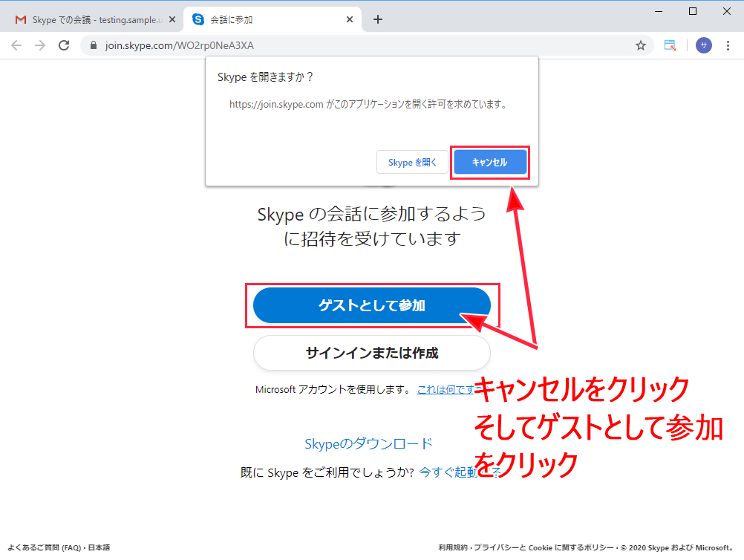Reload the current page
The height and width of the screenshot is (560, 744).
[65, 45]
